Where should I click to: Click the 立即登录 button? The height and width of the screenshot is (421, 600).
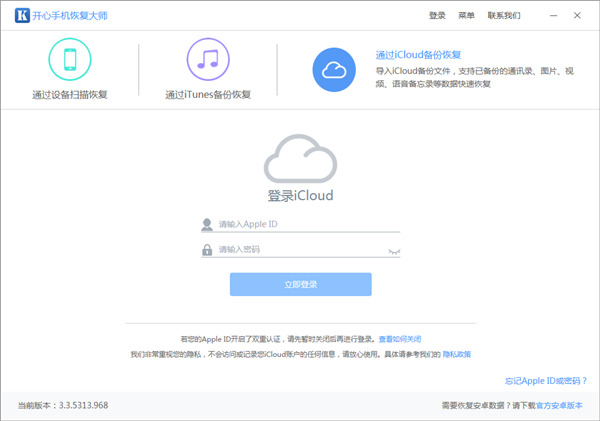coord(301,284)
